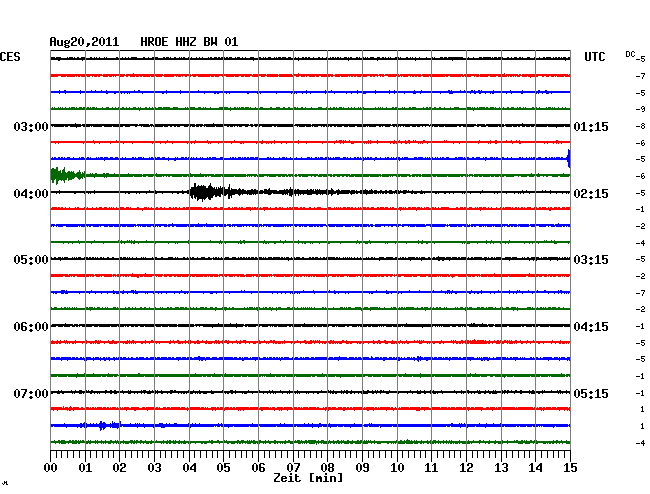The height and width of the screenshot is (494, 650).
Task: Select minute tick label 02
Action: [119, 468]
